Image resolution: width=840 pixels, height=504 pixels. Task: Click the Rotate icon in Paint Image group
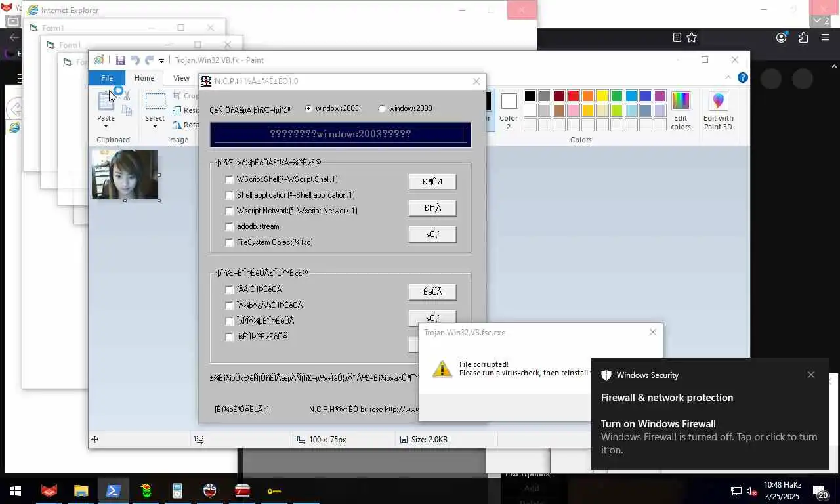[x=178, y=125]
